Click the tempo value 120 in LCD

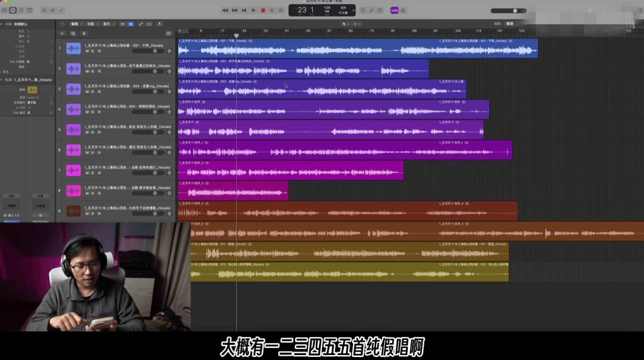click(327, 8)
